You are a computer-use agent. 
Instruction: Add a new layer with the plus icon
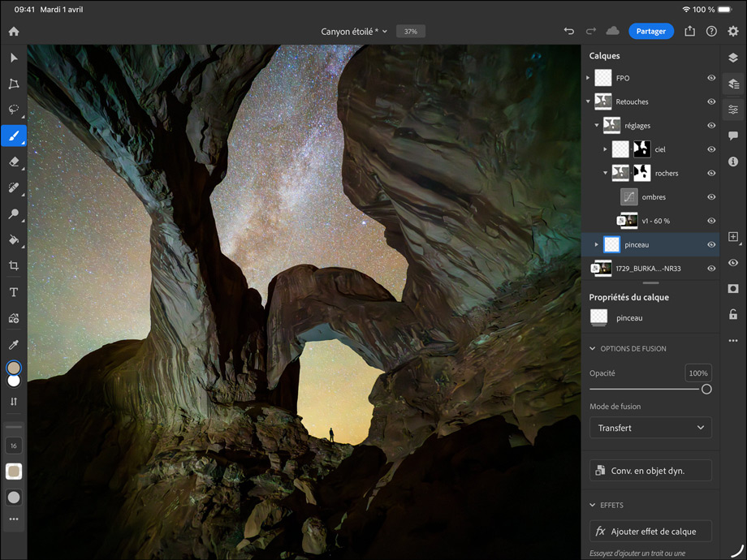(x=733, y=236)
